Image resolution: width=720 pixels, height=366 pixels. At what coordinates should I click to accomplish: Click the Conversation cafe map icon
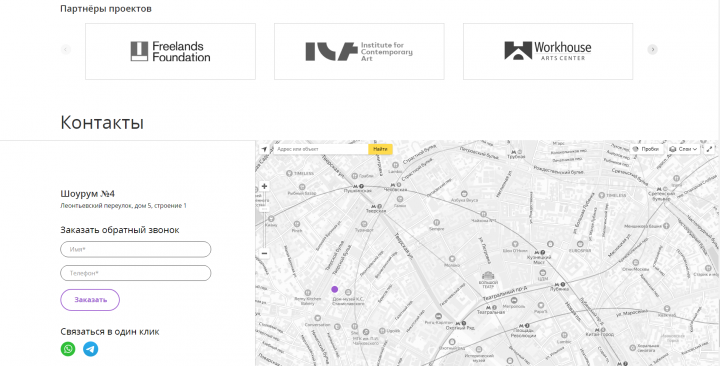click(318, 318)
